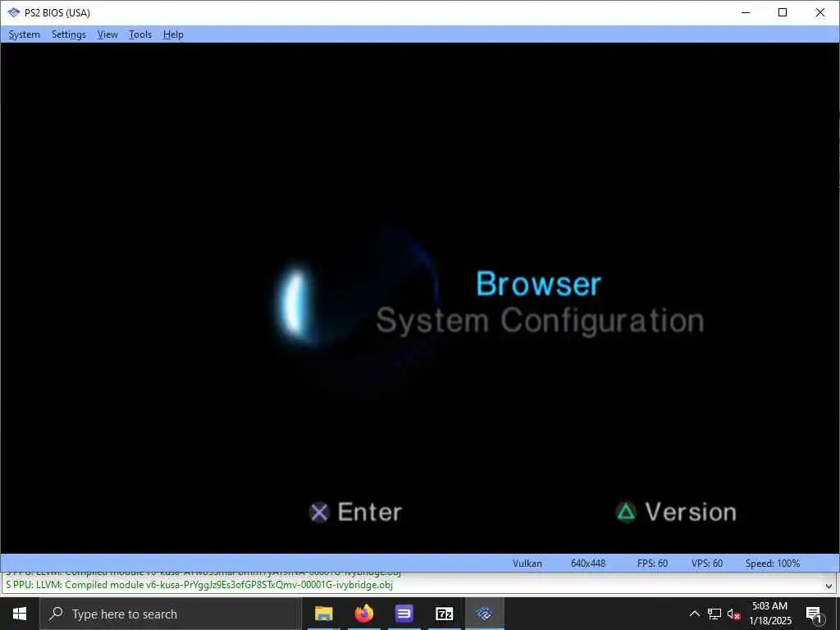The width and height of the screenshot is (840, 630).
Task: Open 7-Zip from the taskbar
Action: 444,614
